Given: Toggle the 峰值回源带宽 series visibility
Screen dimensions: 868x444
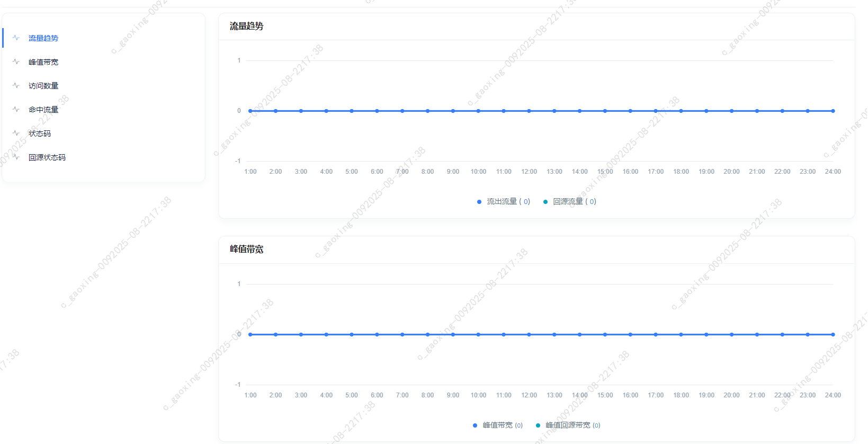Looking at the screenshot, I should 568,425.
